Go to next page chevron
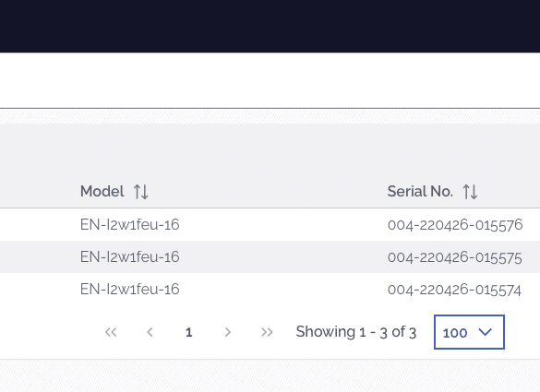Image resolution: width=540 pixels, height=392 pixels. coord(228,332)
